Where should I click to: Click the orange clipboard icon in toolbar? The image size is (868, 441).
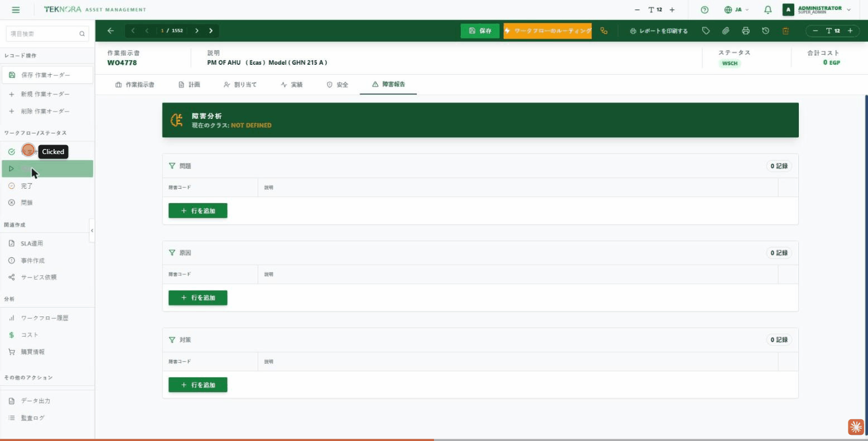[785, 31]
